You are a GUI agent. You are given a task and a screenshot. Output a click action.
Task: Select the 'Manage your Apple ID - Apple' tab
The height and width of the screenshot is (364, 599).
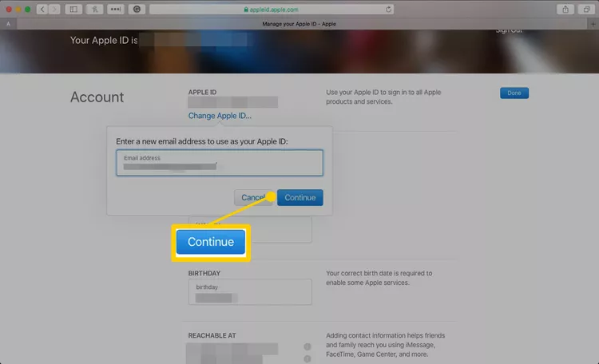[x=299, y=24]
